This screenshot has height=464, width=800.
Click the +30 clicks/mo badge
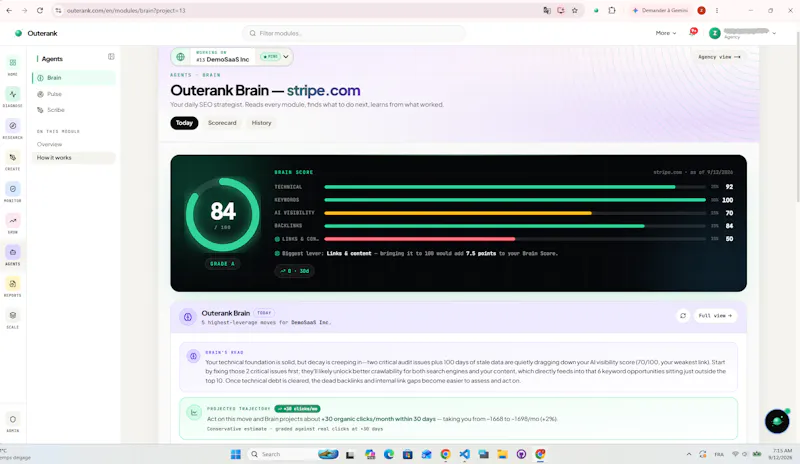point(297,409)
